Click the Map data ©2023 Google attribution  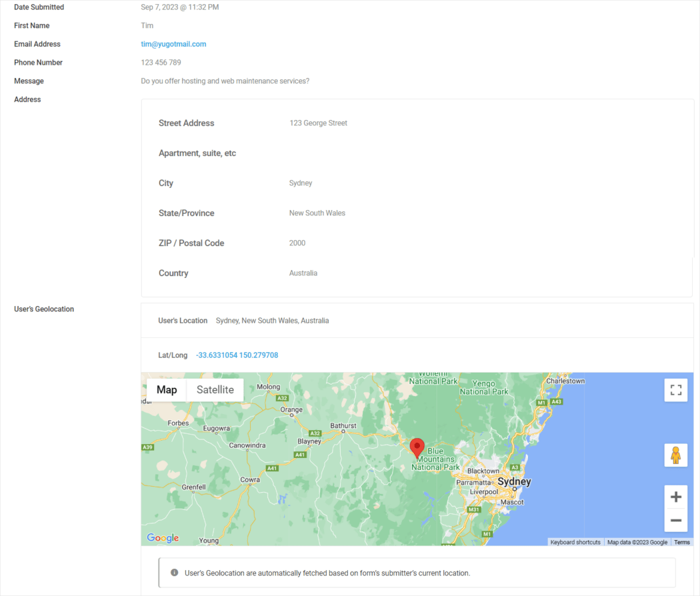(x=636, y=542)
